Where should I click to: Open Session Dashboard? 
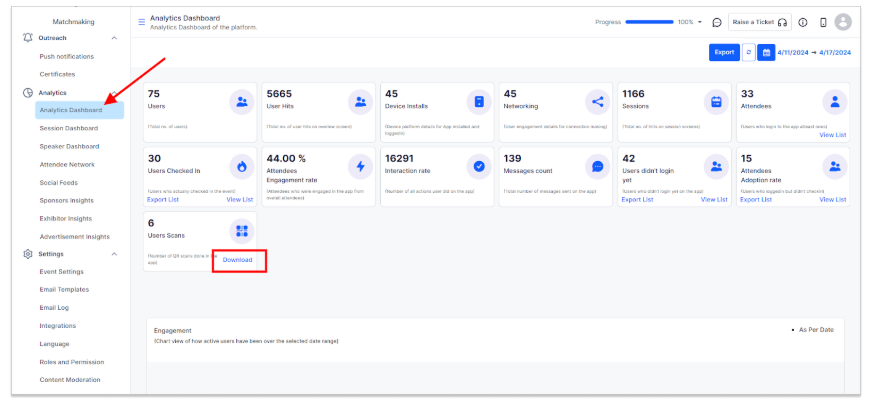pos(68,129)
